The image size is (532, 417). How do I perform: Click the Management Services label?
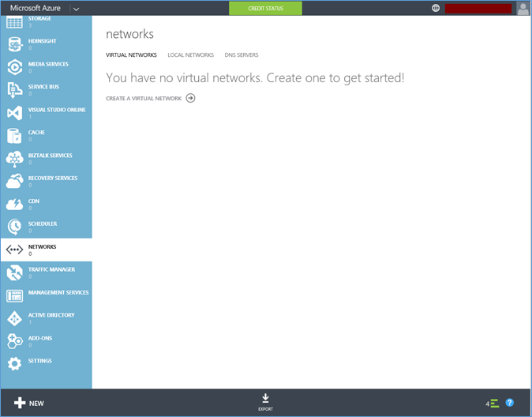pos(58,292)
